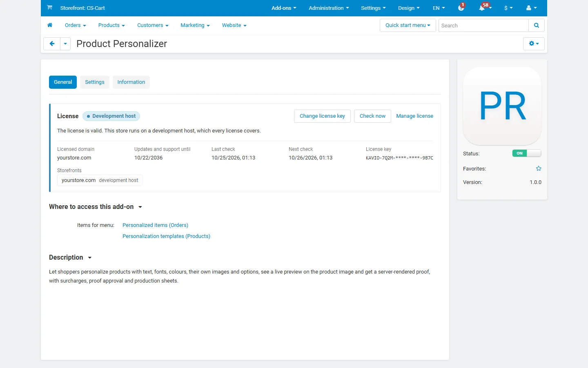Screen dimensions: 588x368
Task: Click the PR add-on logo
Action: [502, 106]
